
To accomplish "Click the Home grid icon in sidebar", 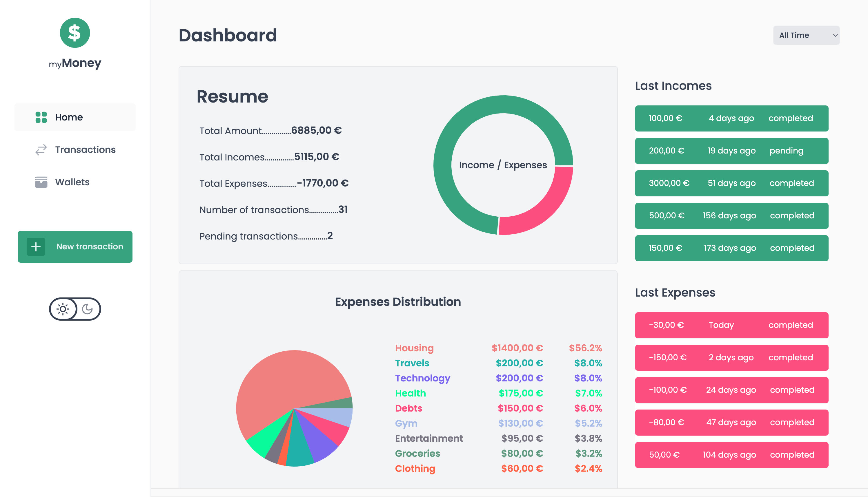I will pyautogui.click(x=41, y=117).
